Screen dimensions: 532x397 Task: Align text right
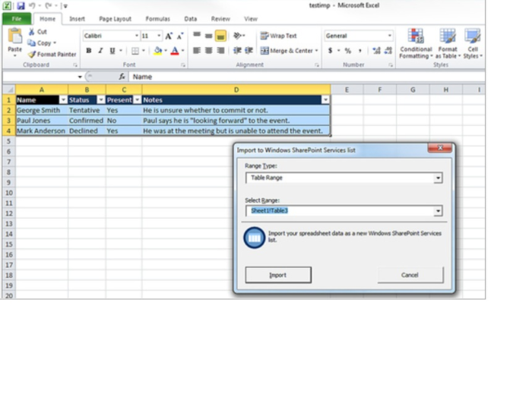click(220, 50)
